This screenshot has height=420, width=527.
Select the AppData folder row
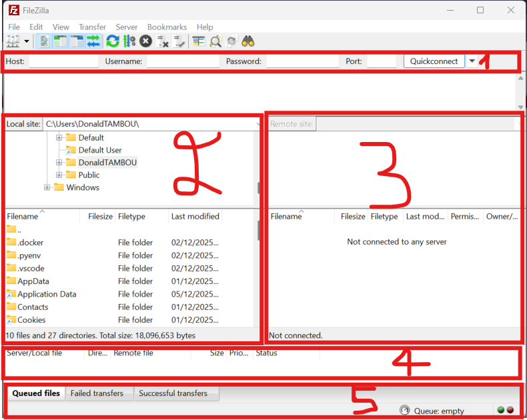coord(131,281)
